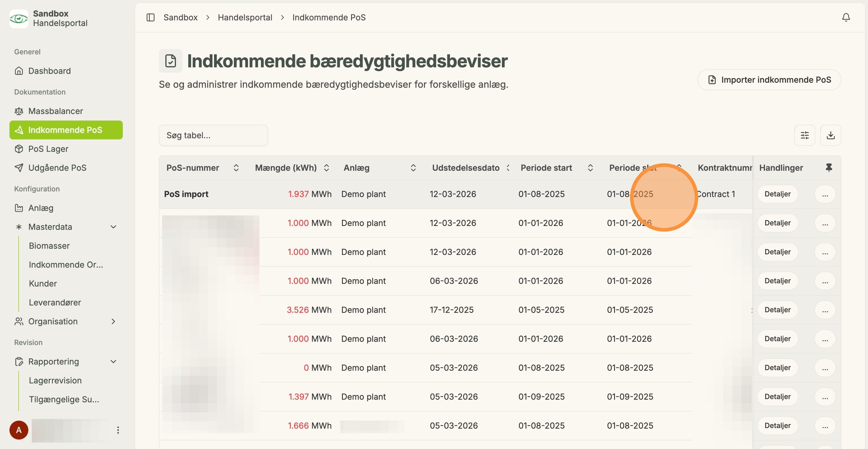Go to Dashboard in sidebar

[66, 71]
